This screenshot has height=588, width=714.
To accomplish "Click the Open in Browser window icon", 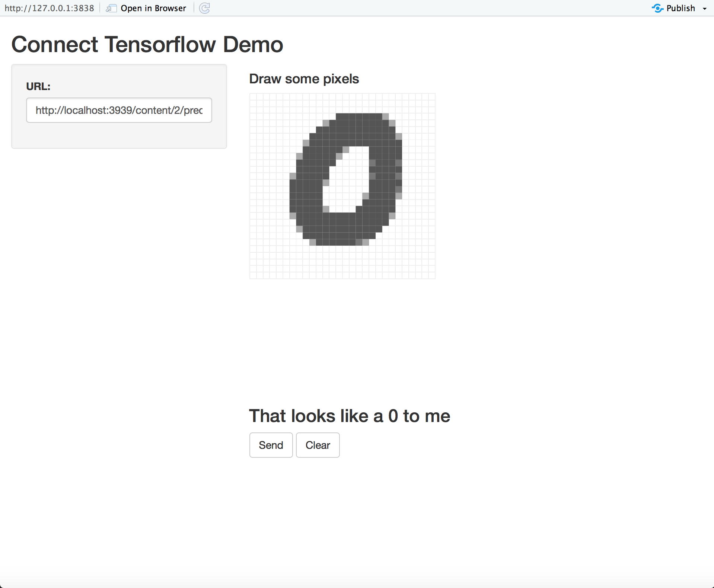I will coord(111,8).
